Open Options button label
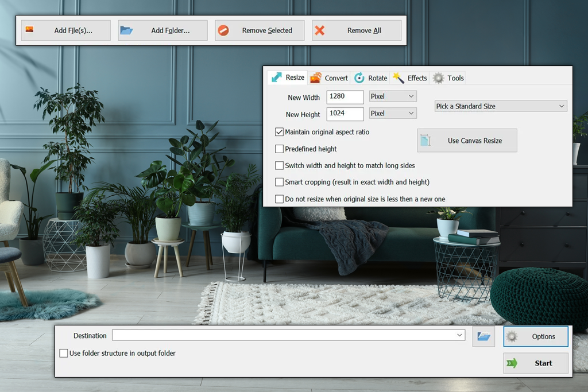 [543, 336]
